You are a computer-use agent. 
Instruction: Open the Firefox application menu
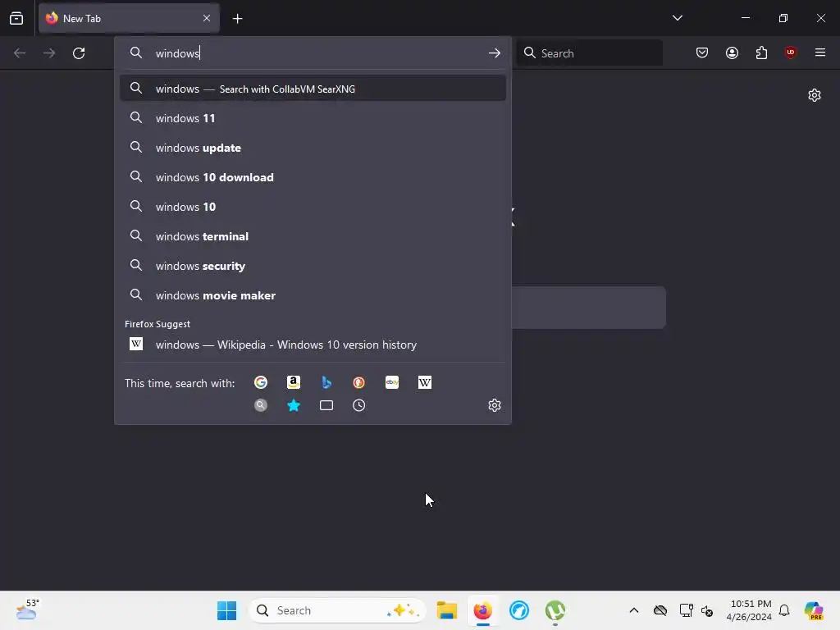coord(820,52)
